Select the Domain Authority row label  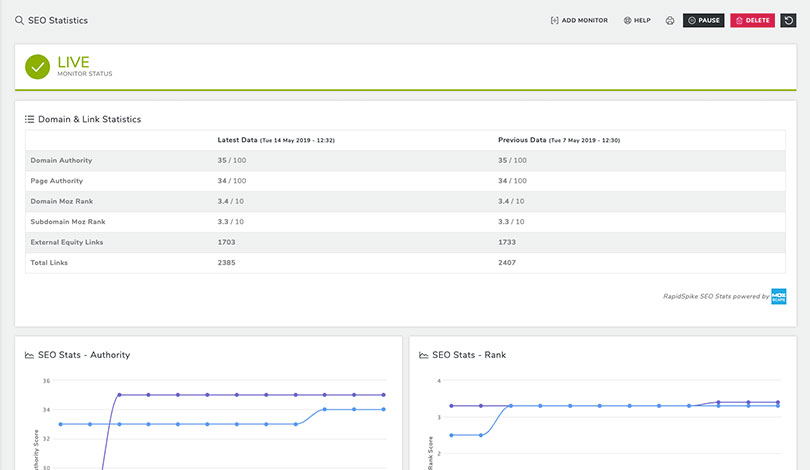(61, 161)
